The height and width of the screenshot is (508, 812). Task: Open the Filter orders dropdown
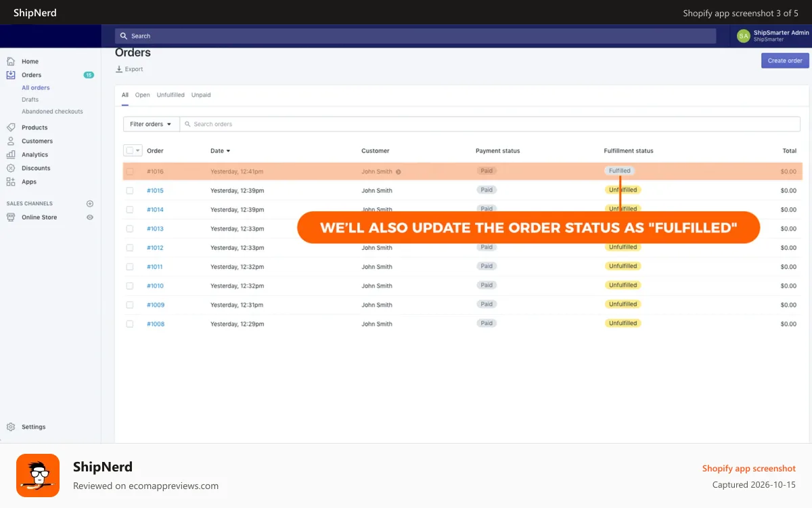[x=151, y=124]
